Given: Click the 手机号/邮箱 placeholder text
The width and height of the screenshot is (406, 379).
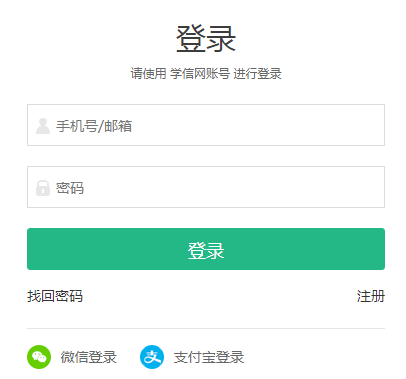Looking at the screenshot, I should (x=94, y=126).
